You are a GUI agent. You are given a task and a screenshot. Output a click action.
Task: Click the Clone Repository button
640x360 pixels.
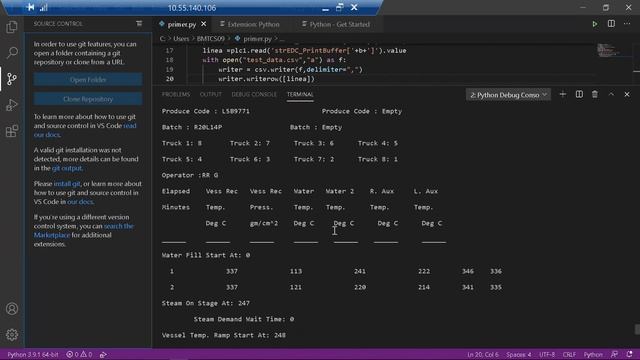88,99
